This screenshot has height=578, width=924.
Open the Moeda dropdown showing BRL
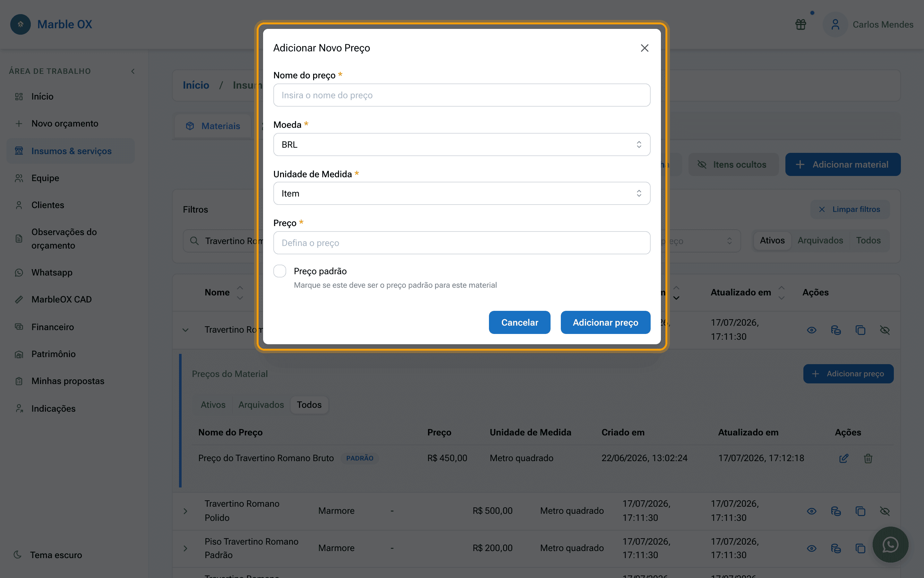[x=462, y=144]
